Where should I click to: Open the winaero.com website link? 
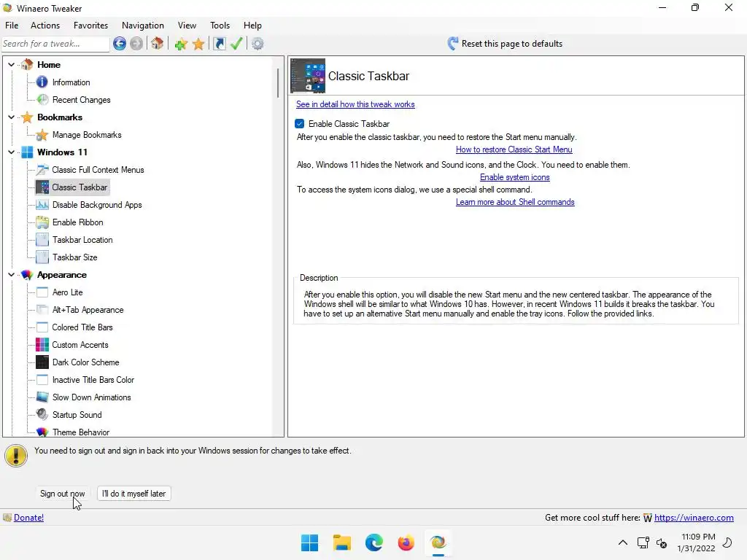[x=694, y=518]
